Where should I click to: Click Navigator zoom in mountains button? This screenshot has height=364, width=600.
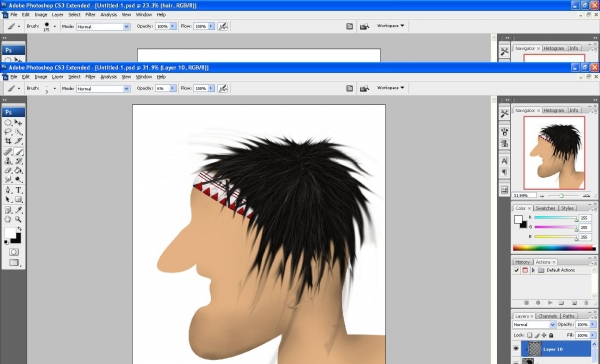coord(586,196)
